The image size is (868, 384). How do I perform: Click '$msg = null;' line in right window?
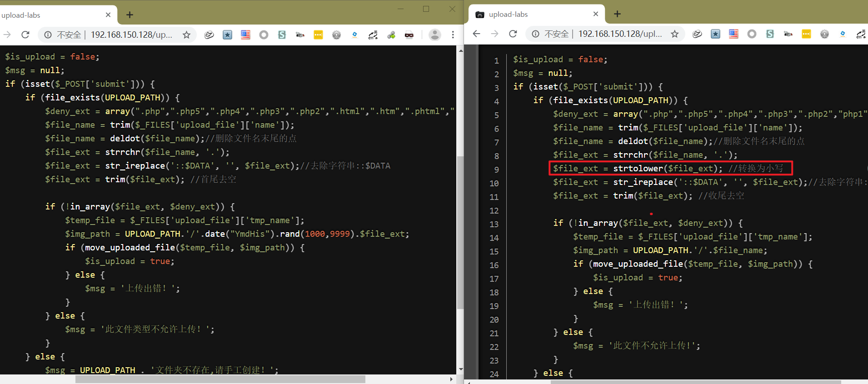click(x=543, y=73)
